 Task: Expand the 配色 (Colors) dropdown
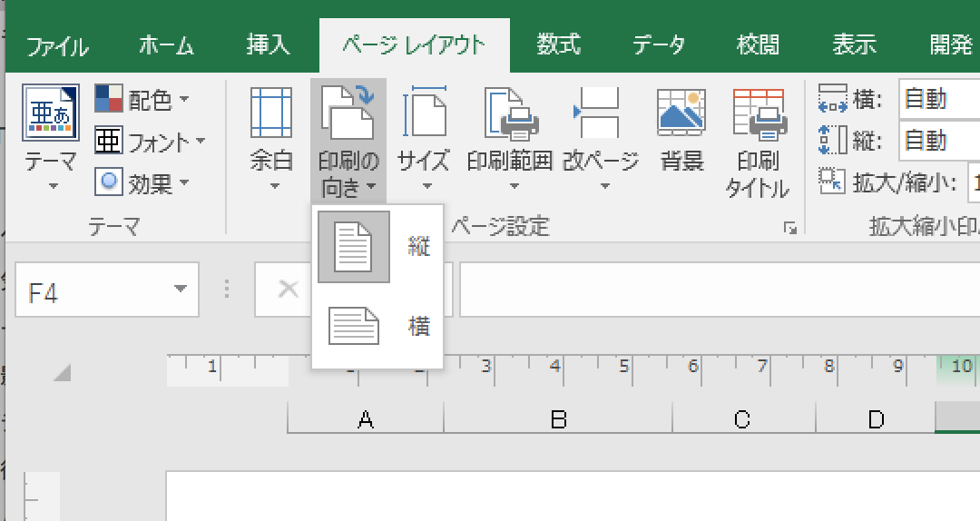145,100
